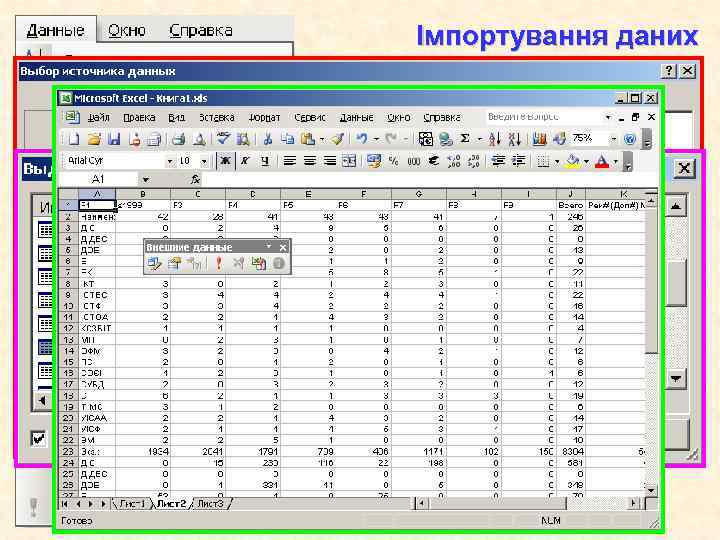720x540 pixels.
Task: Expand the Paste options arrow
Action: [x=321, y=139]
